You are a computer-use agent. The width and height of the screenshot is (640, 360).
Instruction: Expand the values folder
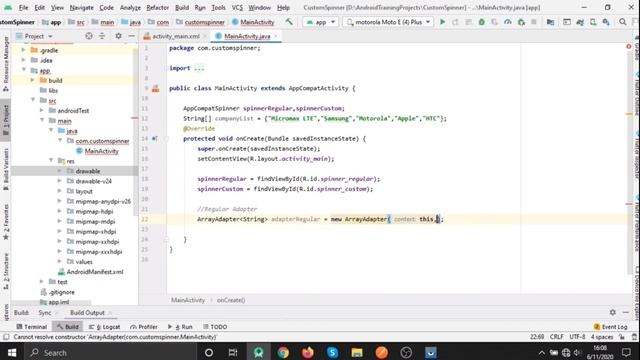click(60, 262)
